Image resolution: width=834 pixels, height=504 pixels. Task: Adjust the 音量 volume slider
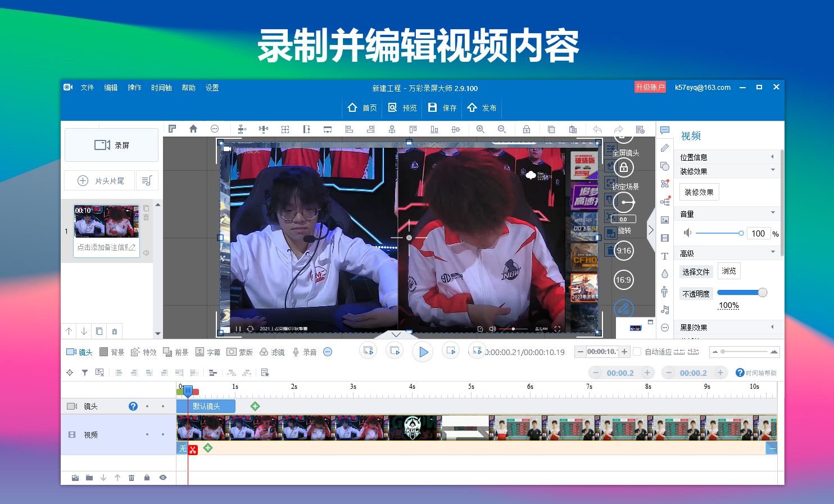(x=719, y=233)
